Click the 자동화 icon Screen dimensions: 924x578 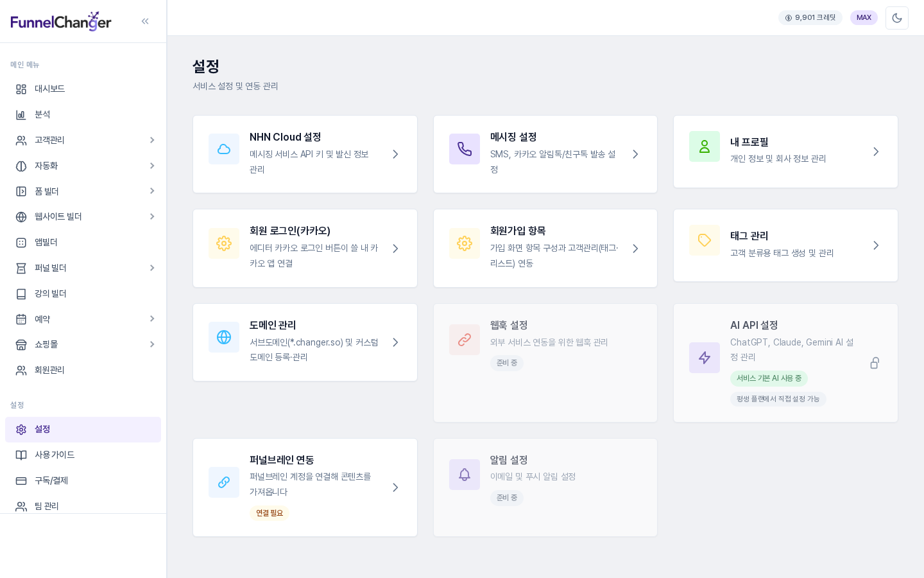point(21,166)
